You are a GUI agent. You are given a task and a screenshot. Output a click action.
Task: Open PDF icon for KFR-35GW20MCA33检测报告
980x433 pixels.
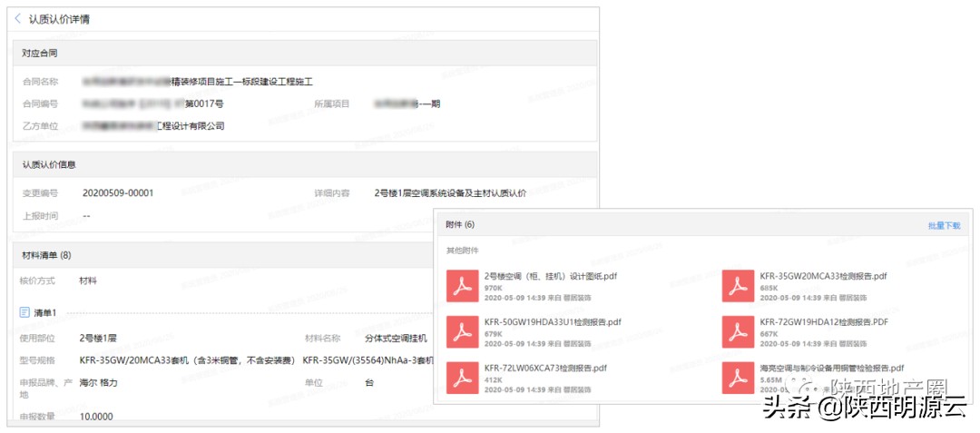pos(738,286)
